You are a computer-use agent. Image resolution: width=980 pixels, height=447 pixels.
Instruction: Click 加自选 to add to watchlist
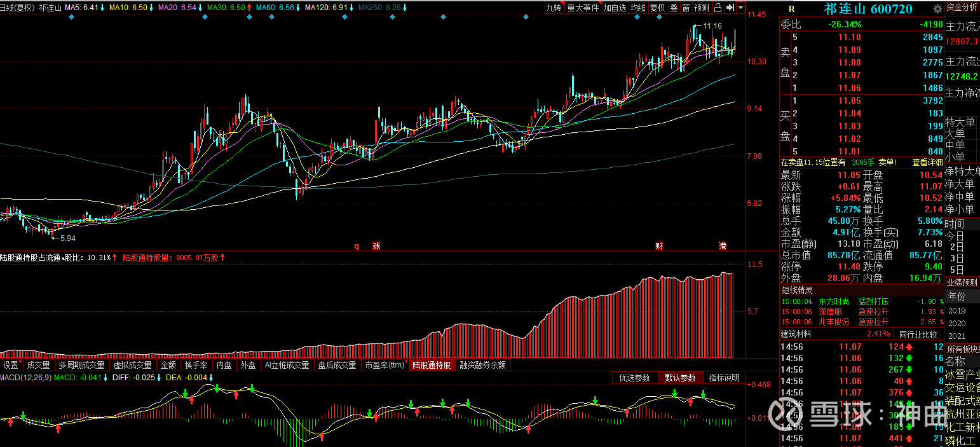tap(615, 8)
